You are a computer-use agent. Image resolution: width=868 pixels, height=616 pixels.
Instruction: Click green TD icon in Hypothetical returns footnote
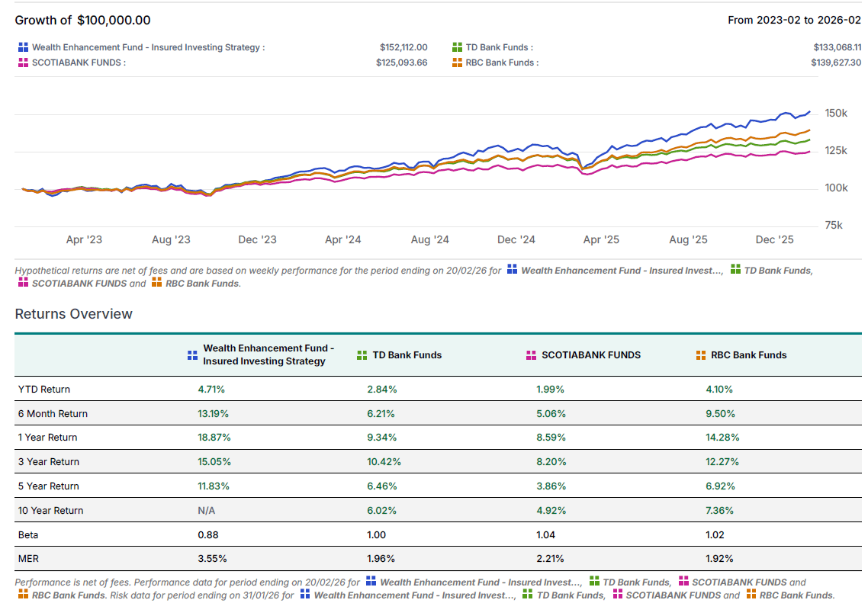(x=735, y=270)
